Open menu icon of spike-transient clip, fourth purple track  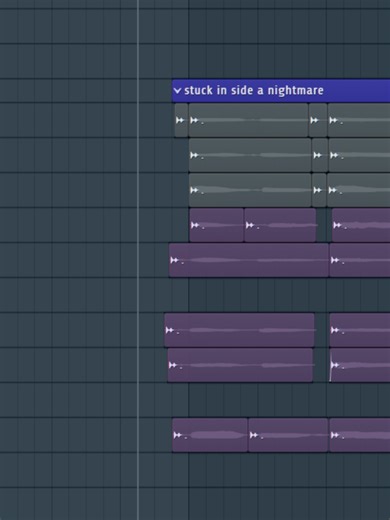[335, 365]
